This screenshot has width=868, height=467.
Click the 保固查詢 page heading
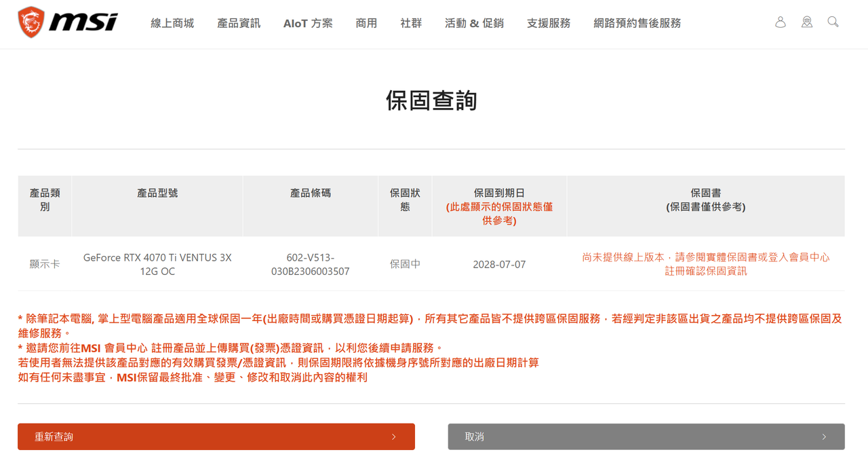tap(431, 100)
